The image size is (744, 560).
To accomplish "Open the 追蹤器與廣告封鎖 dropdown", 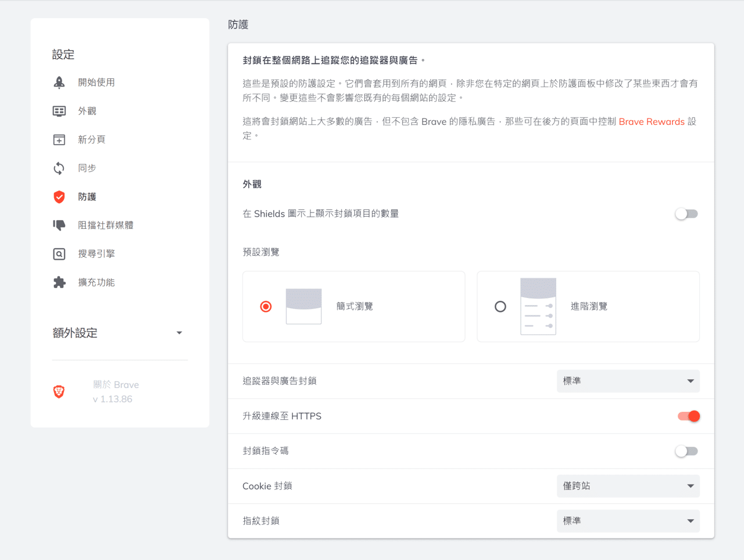I will [628, 381].
